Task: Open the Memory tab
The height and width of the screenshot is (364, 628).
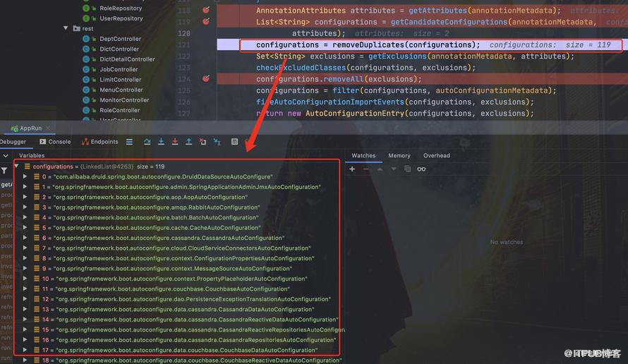Action: pos(399,155)
